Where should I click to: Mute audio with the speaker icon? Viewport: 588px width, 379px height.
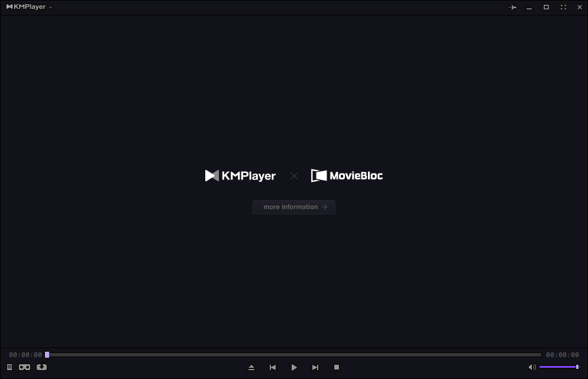point(532,367)
